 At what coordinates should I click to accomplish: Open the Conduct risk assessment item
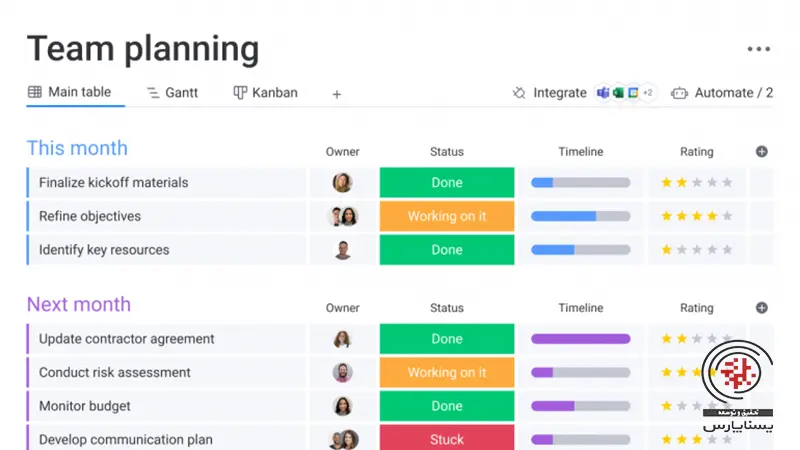click(115, 372)
